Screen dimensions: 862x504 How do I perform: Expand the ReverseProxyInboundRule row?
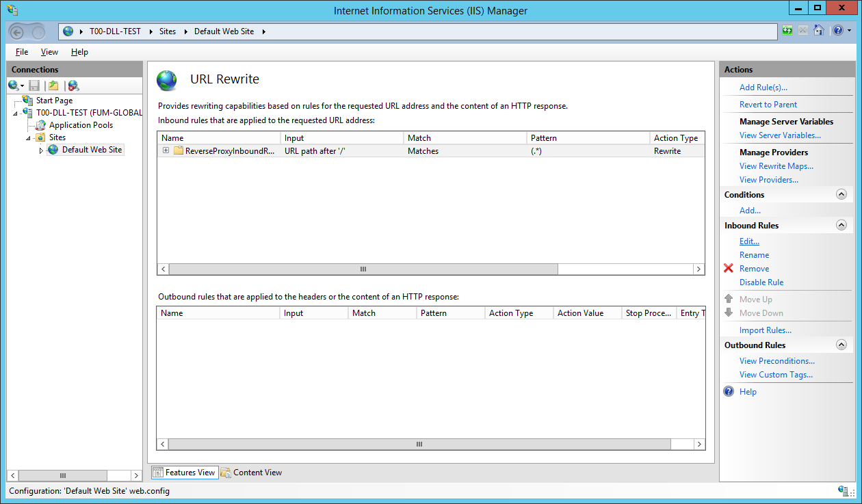coord(166,151)
